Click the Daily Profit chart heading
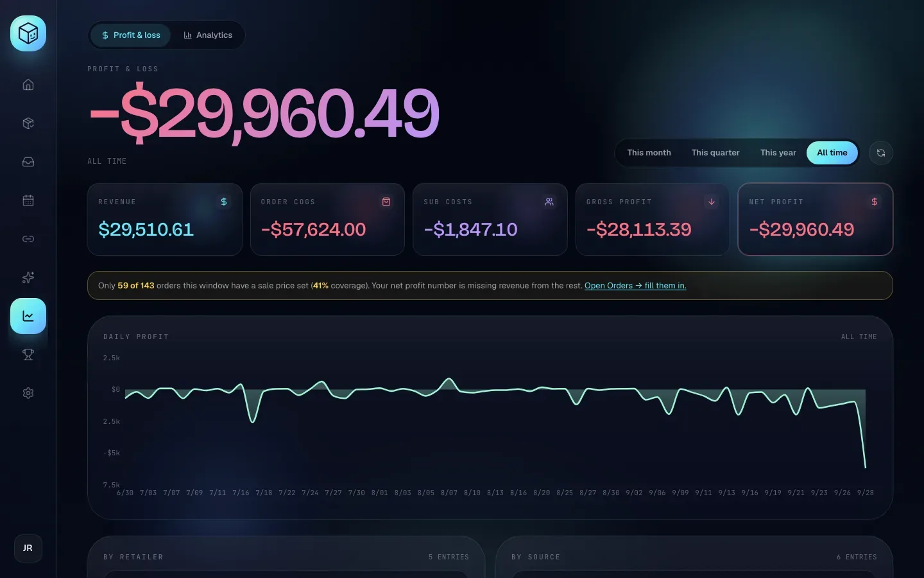The width and height of the screenshot is (924, 578). (136, 337)
